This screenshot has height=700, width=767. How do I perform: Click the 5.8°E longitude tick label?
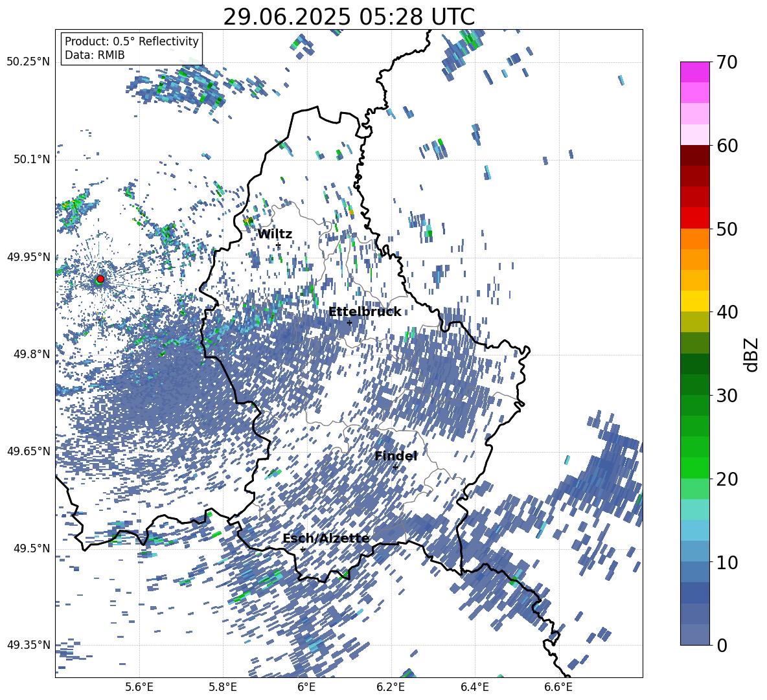tap(223, 688)
